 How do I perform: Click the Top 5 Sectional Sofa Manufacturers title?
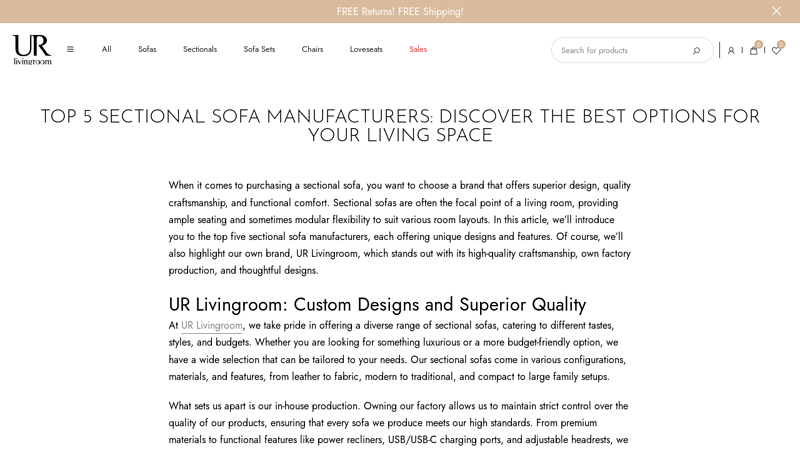tap(400, 126)
